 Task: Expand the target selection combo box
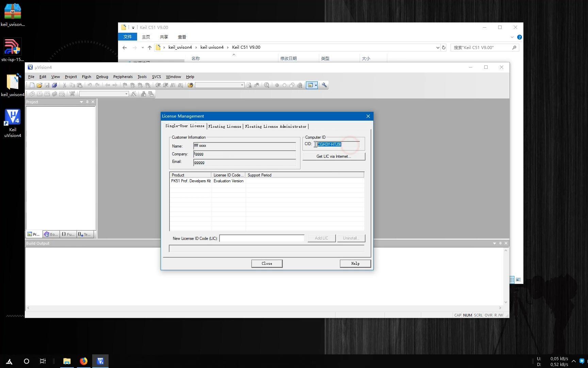pyautogui.click(x=126, y=94)
